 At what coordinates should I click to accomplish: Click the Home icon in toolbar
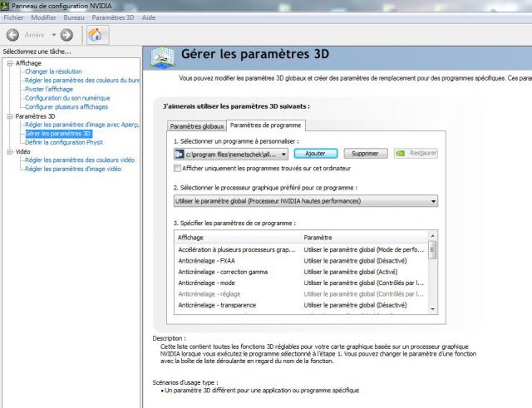point(98,35)
